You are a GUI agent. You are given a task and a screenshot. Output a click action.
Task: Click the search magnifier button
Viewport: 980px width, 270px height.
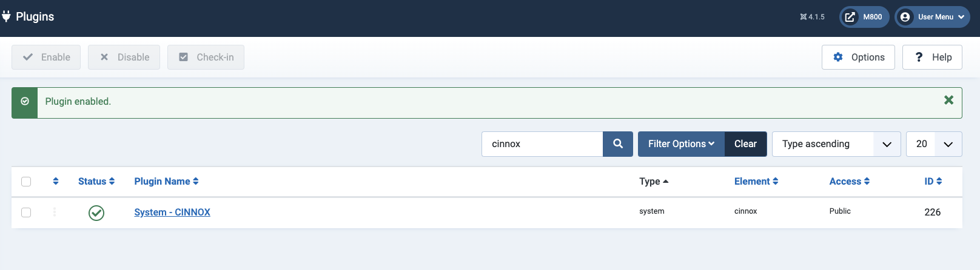point(617,144)
